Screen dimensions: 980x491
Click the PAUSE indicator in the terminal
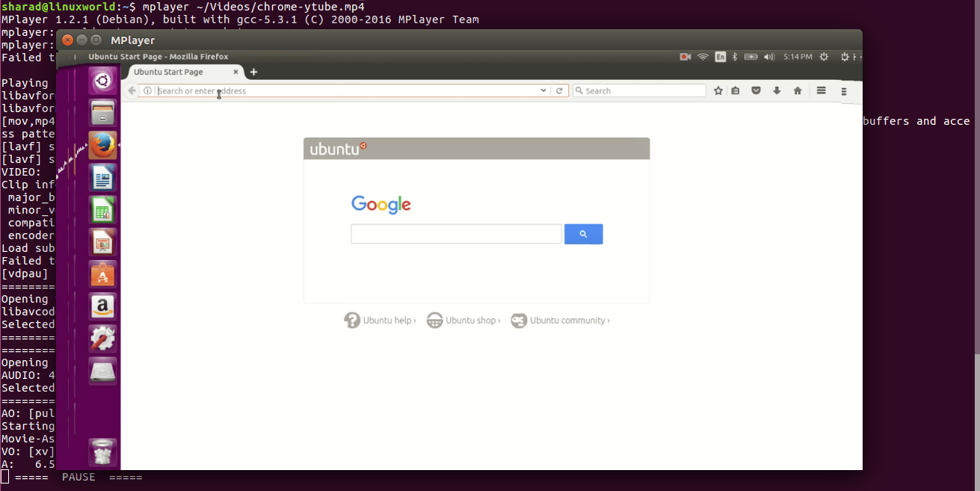(78, 476)
